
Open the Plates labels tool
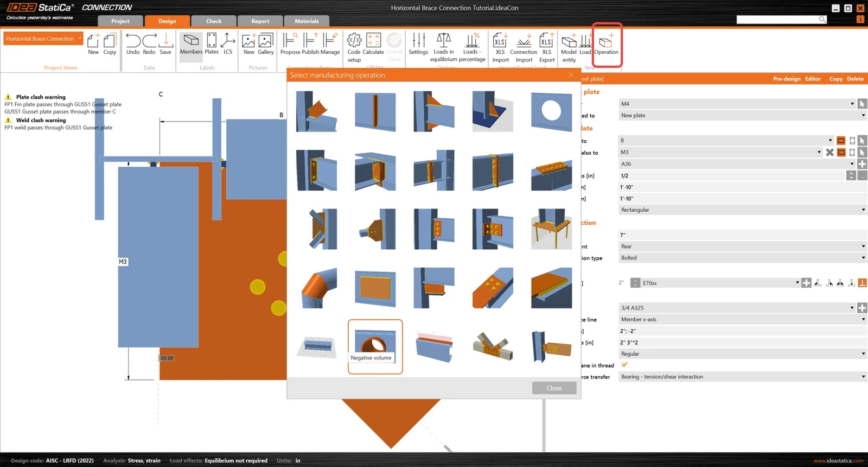coord(212,44)
